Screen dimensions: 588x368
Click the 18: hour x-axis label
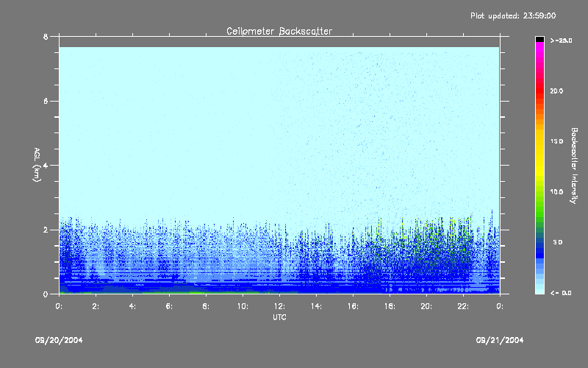coord(390,306)
